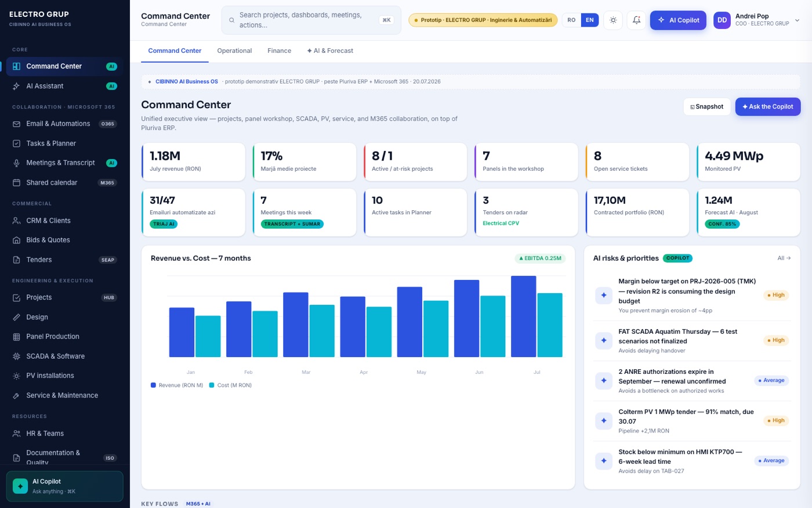Click the Snapshot button
The width and height of the screenshot is (812, 508).
click(x=706, y=107)
